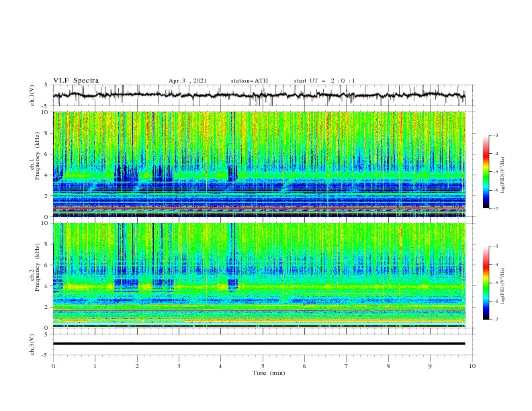Click time axis tick label "4"
The image size is (532, 411).
tap(220, 366)
